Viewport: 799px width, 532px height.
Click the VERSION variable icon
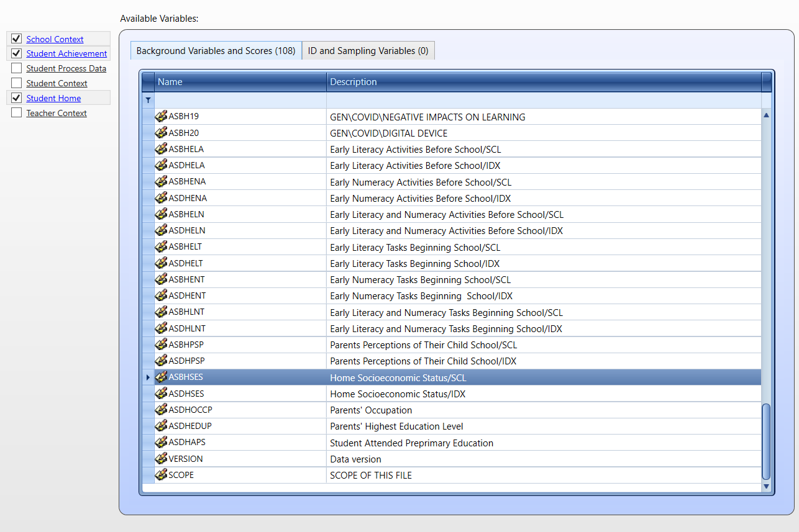click(161, 459)
